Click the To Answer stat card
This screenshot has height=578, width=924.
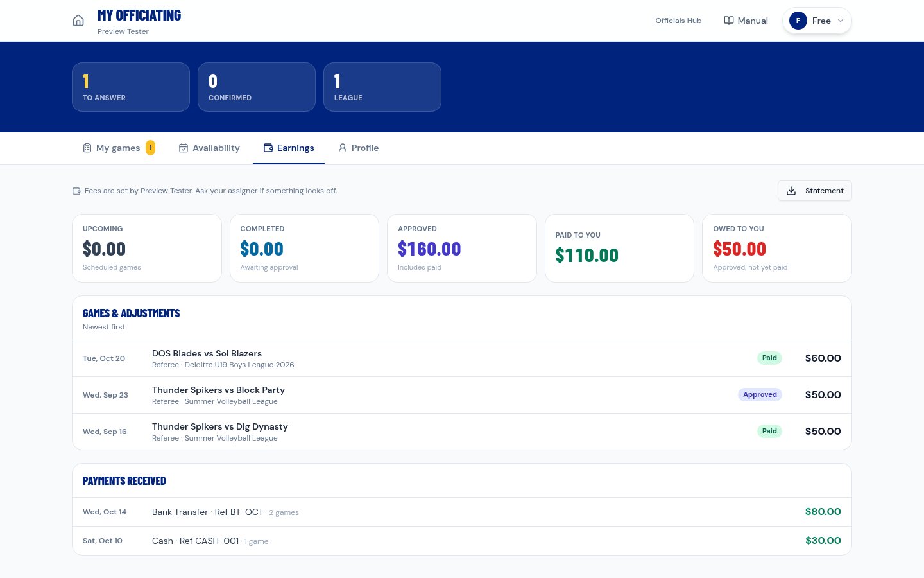131,87
